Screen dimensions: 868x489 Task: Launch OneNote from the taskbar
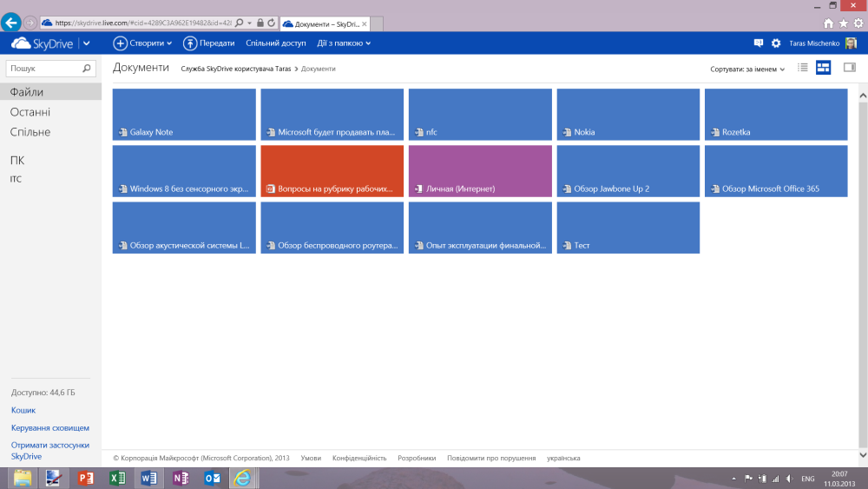tap(181, 478)
